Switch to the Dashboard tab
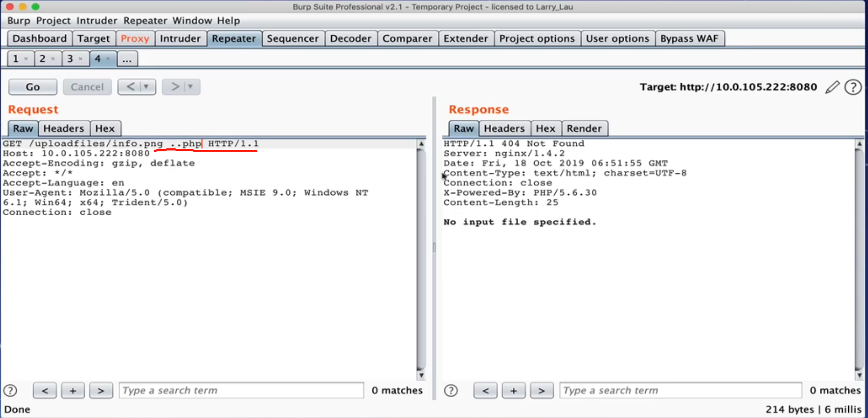The height and width of the screenshot is (418, 868). [x=39, y=39]
